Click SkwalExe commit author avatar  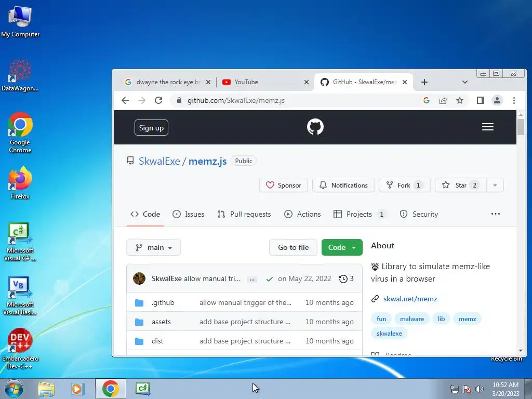139,278
